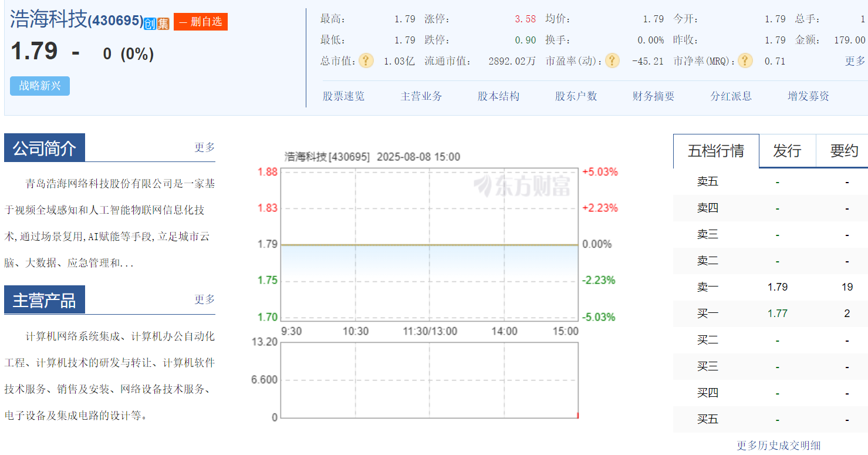Click the 涨停 value 3.58
The image size is (868, 455).
pos(525,19)
